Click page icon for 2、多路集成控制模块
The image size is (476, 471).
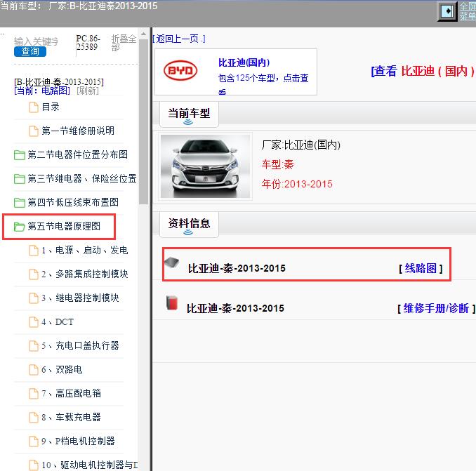point(34,274)
